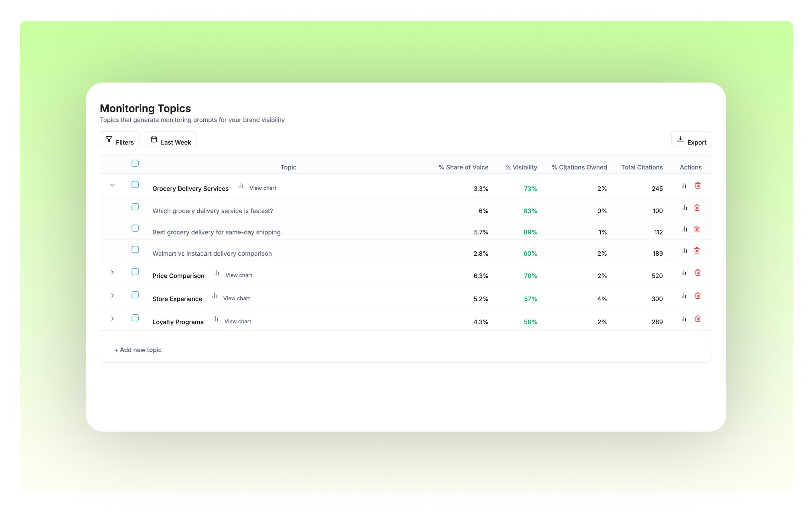
Task: Remove the Price Comparison topic with trash icon
Action: click(697, 273)
